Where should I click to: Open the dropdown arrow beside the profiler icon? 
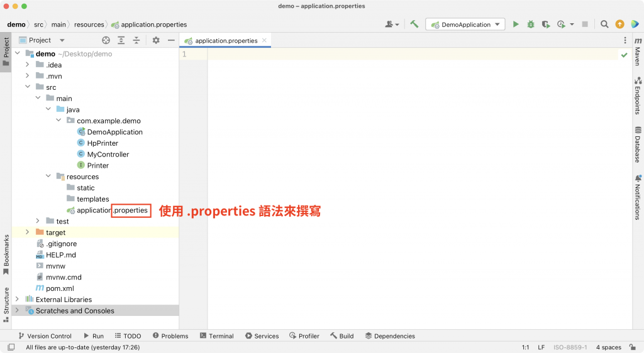572,24
